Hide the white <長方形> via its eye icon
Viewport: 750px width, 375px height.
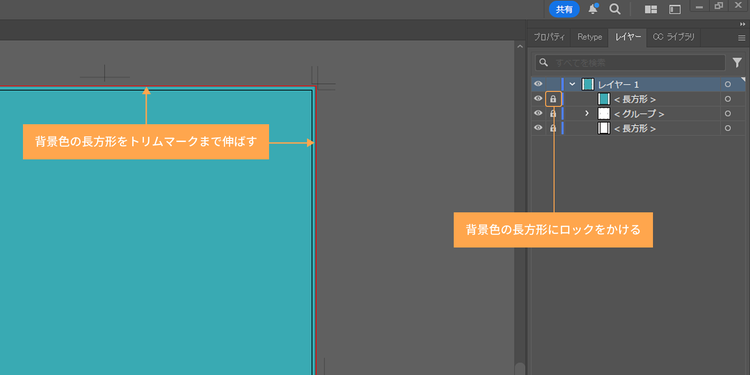coord(538,128)
